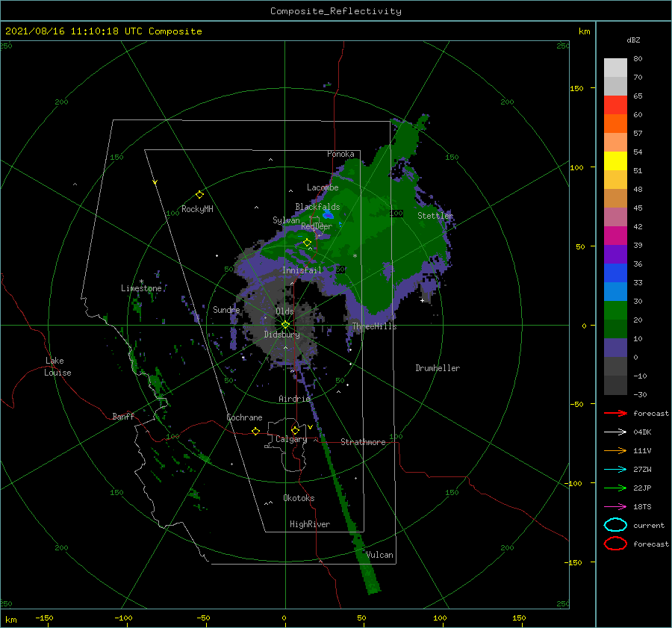Select the 80 dBZ light gray swatch
672x628 pixels.
[615, 67]
